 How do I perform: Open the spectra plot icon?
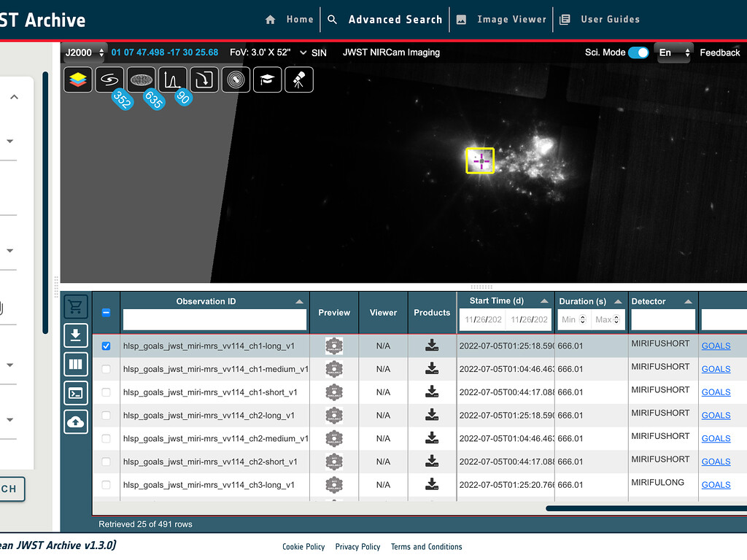[x=173, y=79]
